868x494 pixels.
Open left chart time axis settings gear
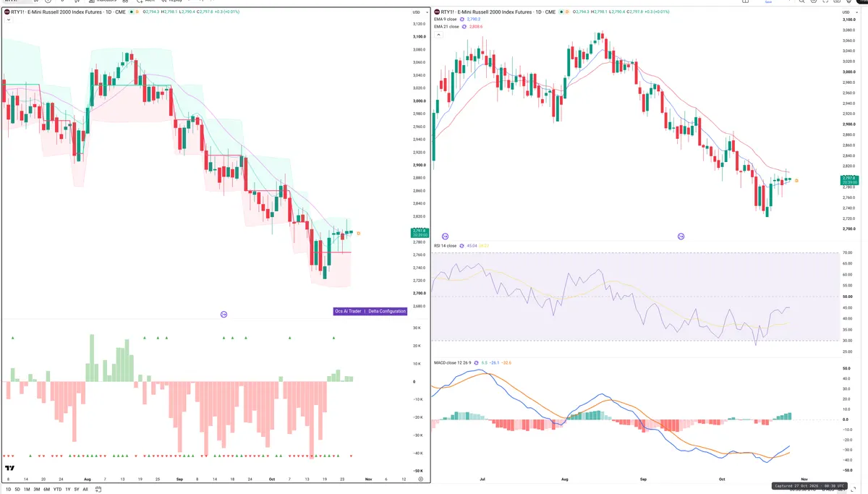pos(420,480)
